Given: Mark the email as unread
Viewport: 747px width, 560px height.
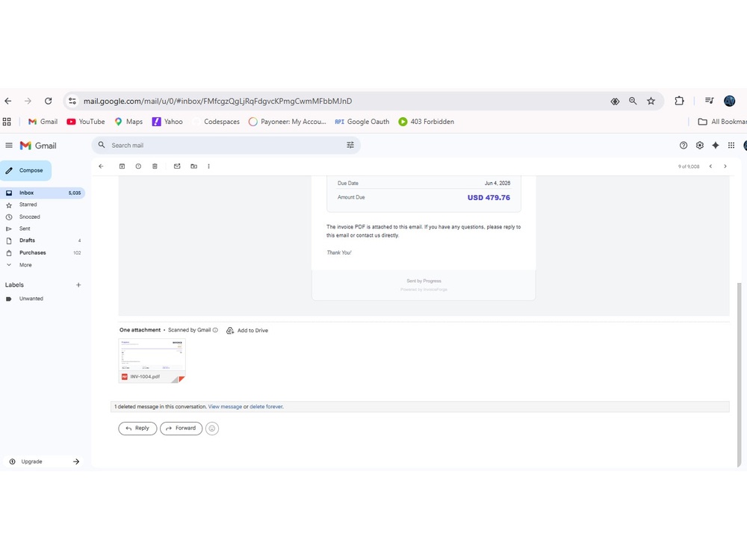Looking at the screenshot, I should [177, 167].
